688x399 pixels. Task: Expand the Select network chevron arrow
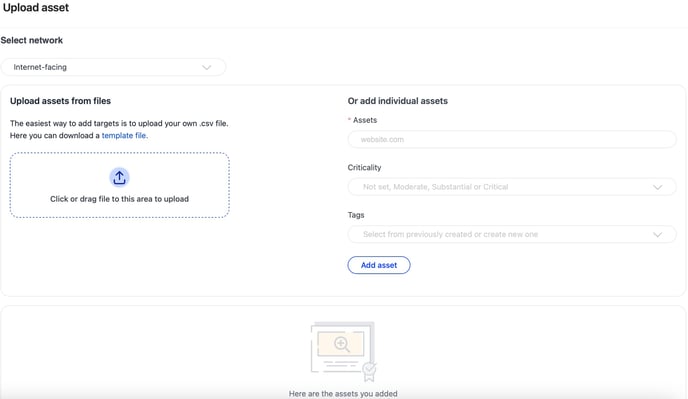[206, 68]
